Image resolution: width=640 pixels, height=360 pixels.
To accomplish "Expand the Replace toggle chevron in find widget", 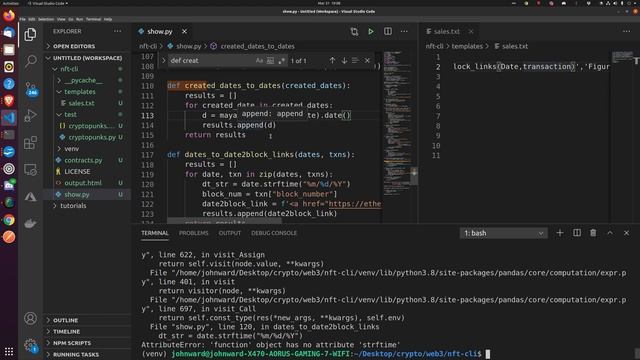I will pos(164,60).
